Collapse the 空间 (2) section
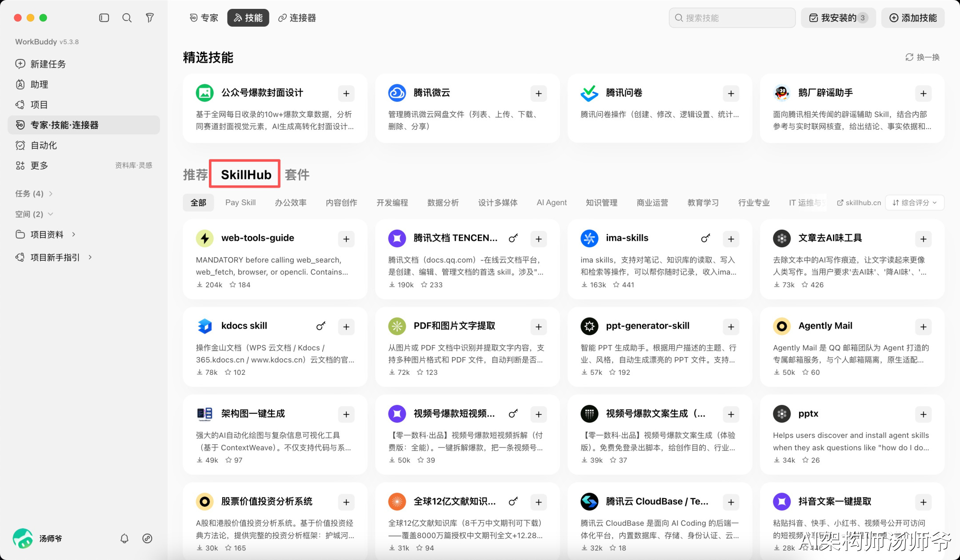 [x=34, y=214]
